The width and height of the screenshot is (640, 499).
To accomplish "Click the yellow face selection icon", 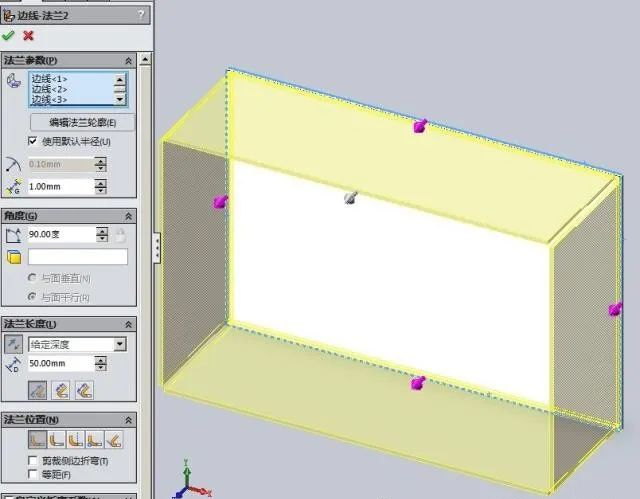I will 14,257.
